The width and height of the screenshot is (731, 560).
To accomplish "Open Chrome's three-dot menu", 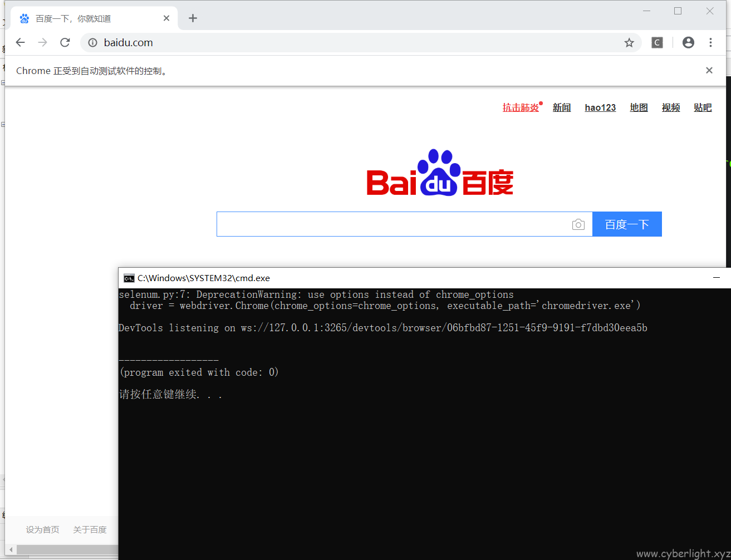I will tap(710, 42).
